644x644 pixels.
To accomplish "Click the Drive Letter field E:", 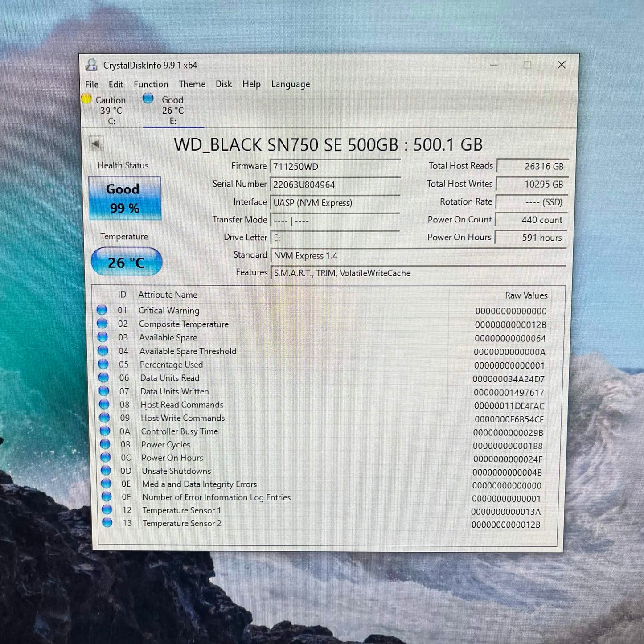I will [x=335, y=238].
